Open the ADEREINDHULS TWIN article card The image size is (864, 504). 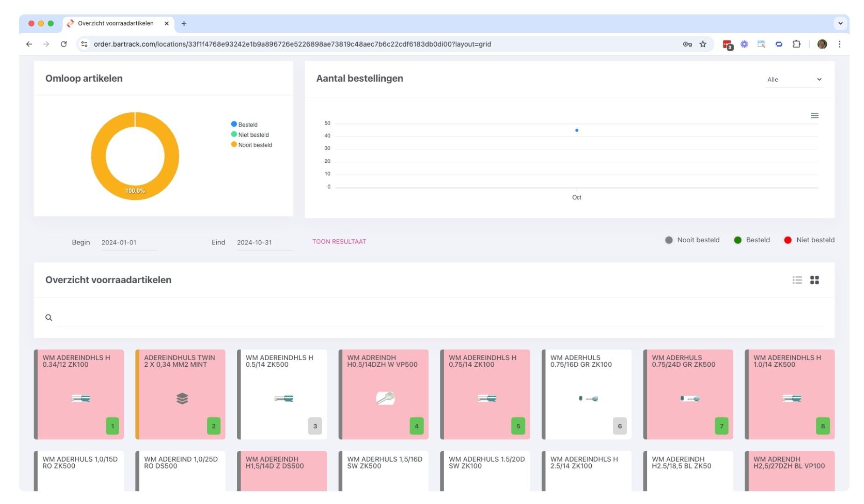coord(180,394)
